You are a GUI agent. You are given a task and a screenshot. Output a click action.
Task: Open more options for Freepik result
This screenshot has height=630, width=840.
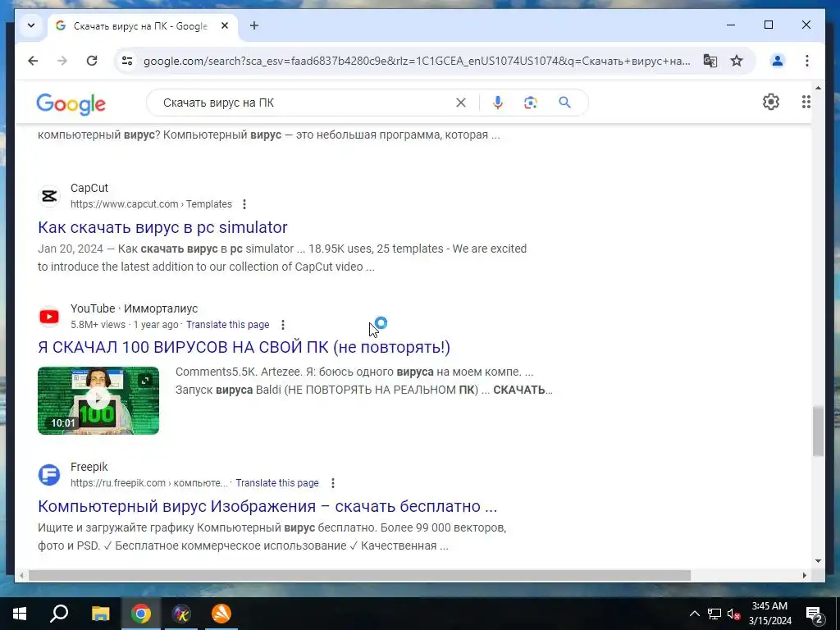pyautogui.click(x=333, y=483)
